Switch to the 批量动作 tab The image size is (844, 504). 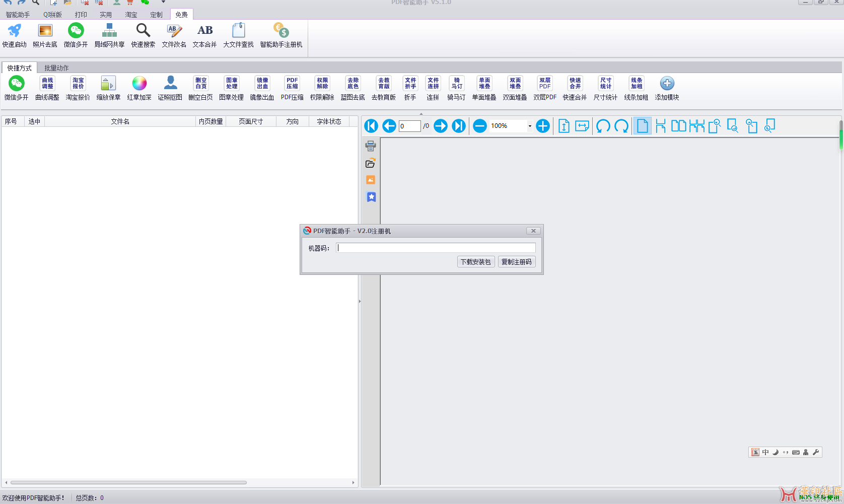coord(56,68)
